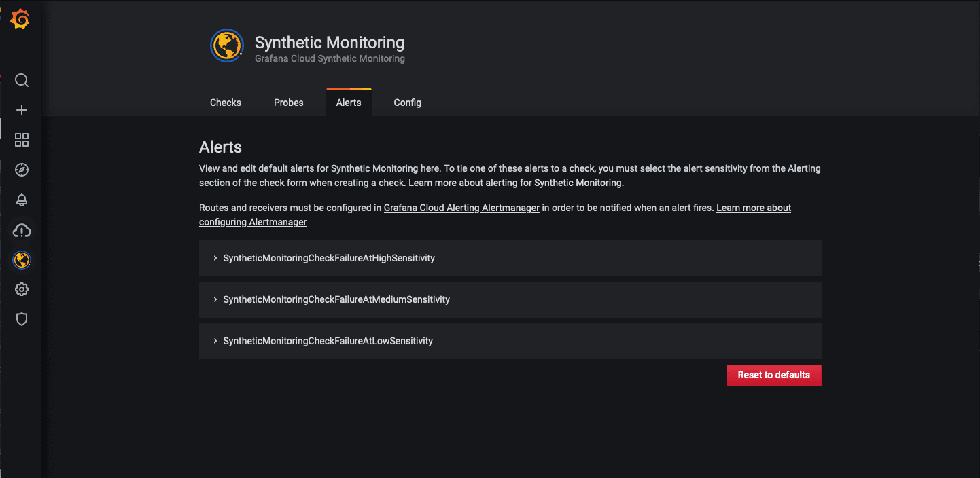Open the Server Admin shield icon
Screen dimensions: 980x478
[22, 319]
